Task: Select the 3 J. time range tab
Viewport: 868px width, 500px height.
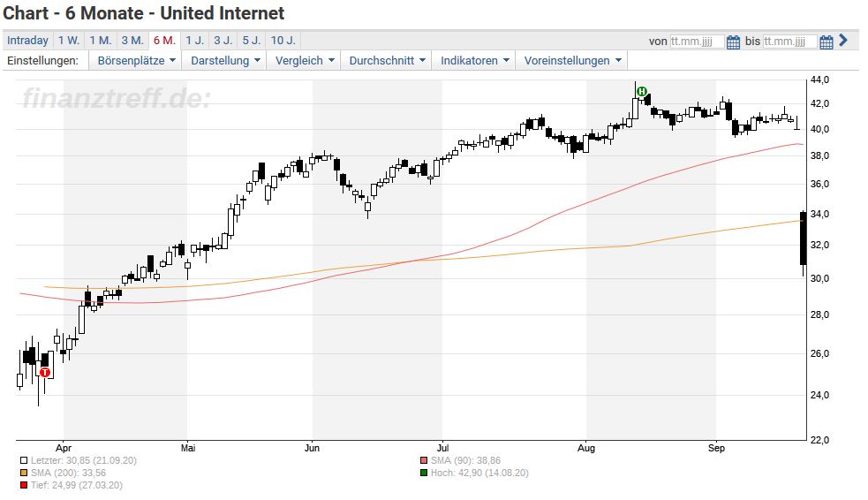Action: pyautogui.click(x=223, y=41)
